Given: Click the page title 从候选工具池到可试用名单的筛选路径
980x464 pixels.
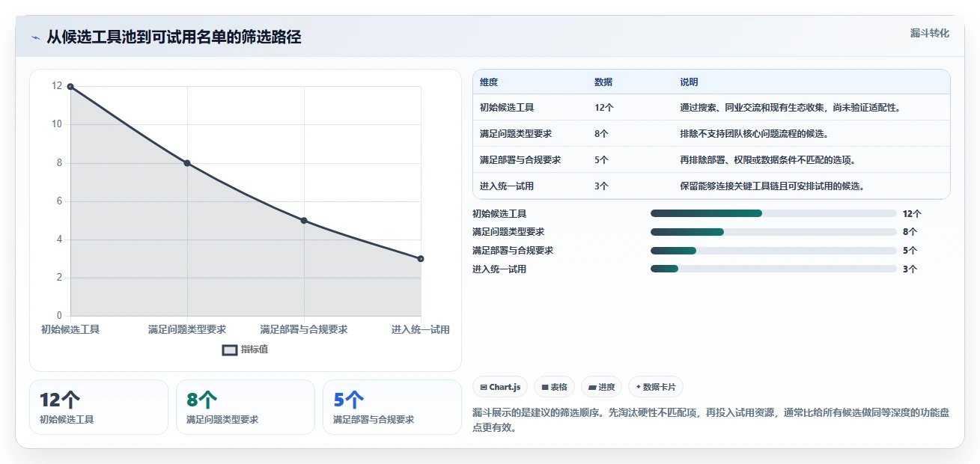Looking at the screenshot, I should [x=174, y=37].
